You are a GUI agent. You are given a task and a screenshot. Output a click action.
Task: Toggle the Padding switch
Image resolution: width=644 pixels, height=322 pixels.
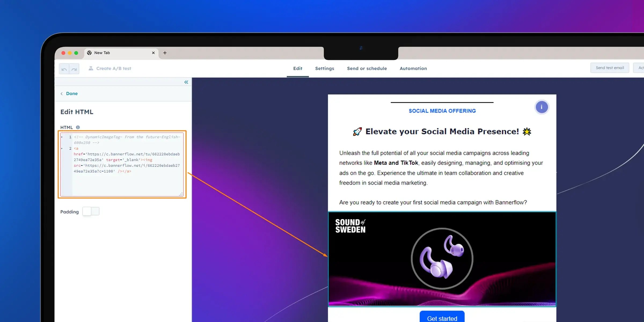click(91, 211)
